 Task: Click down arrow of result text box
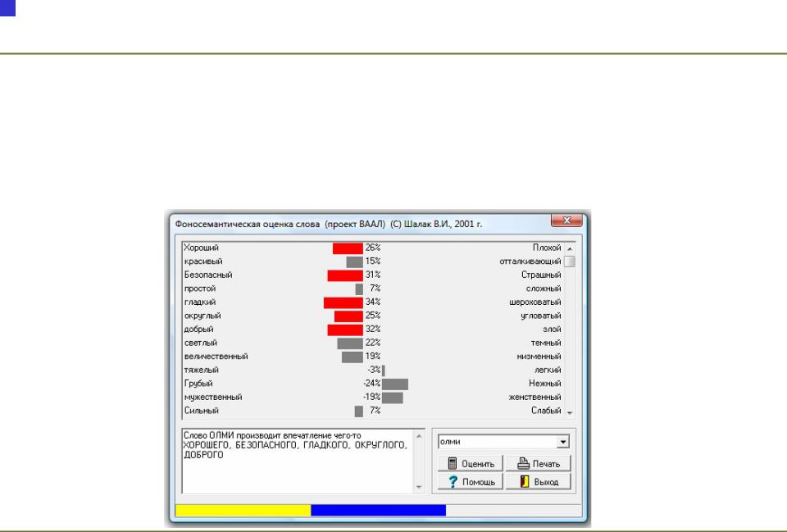[x=419, y=488]
